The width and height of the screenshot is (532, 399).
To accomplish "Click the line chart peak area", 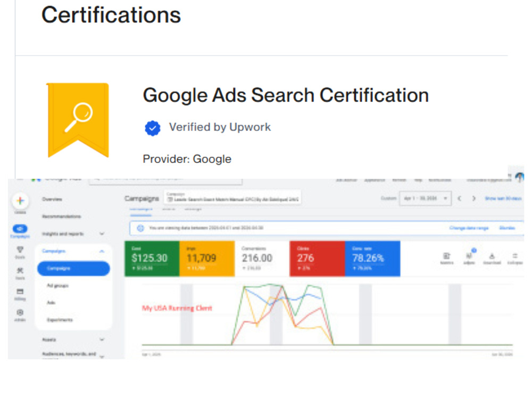I will 282,314.
